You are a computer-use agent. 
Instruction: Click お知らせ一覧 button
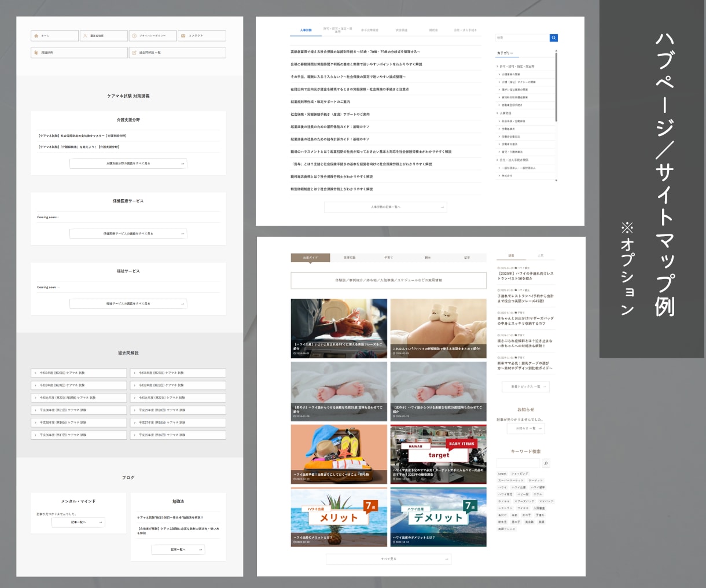pyautogui.click(x=526, y=429)
